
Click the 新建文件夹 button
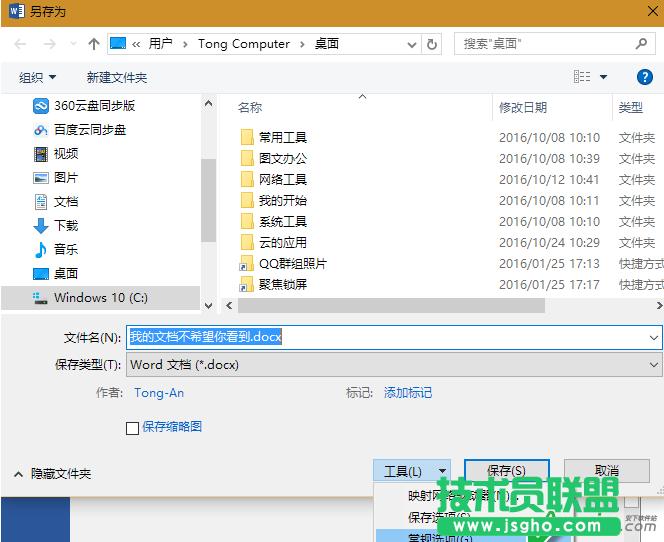pos(117,77)
